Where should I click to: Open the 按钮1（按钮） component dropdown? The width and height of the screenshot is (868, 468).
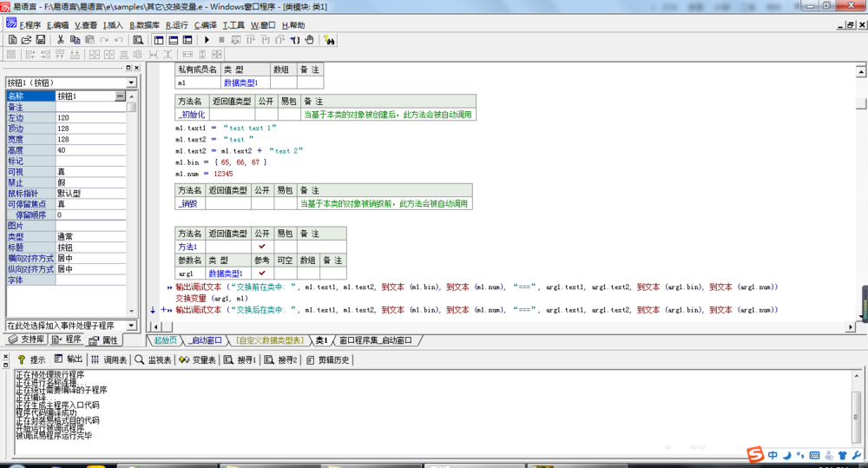(x=131, y=82)
